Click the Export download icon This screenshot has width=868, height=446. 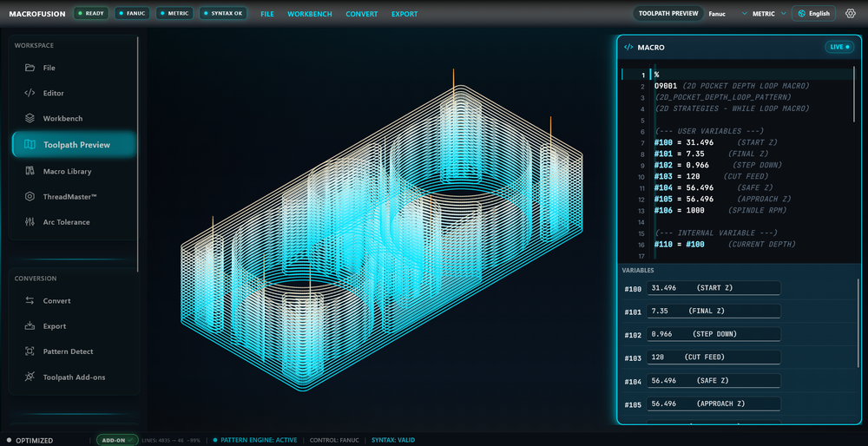pyautogui.click(x=30, y=326)
